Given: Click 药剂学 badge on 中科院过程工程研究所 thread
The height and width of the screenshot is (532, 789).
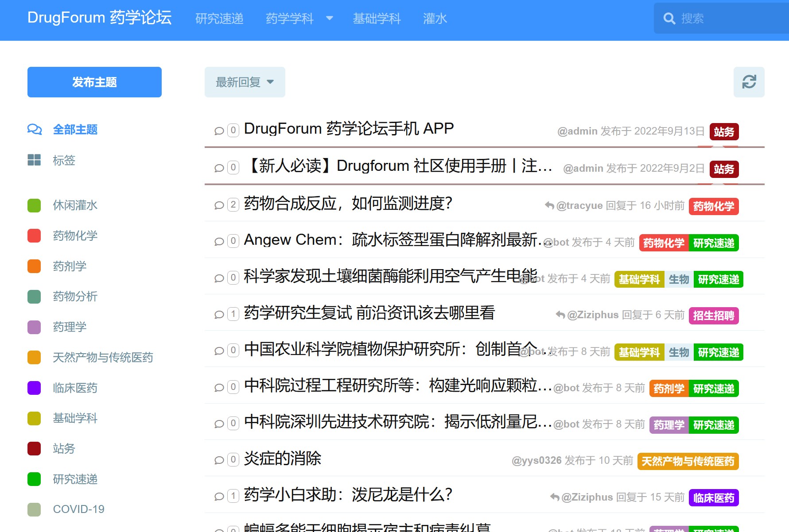Looking at the screenshot, I should click(x=669, y=389).
